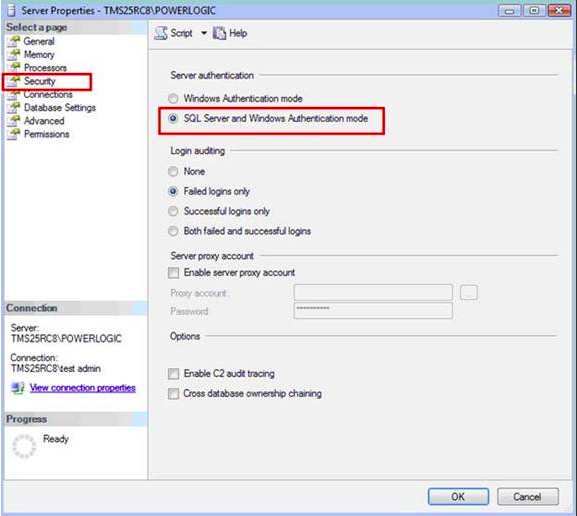The image size is (577, 516).
Task: Open the General page icon
Action: 14,41
